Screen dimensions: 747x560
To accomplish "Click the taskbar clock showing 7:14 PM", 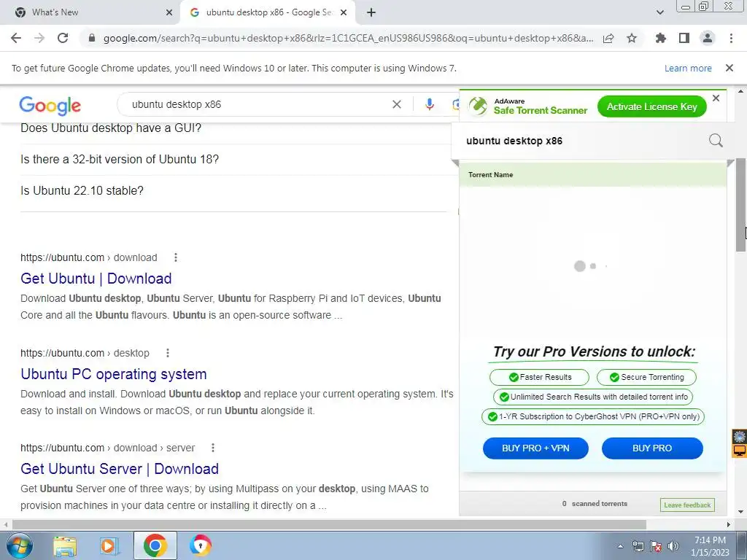I will coord(710,546).
